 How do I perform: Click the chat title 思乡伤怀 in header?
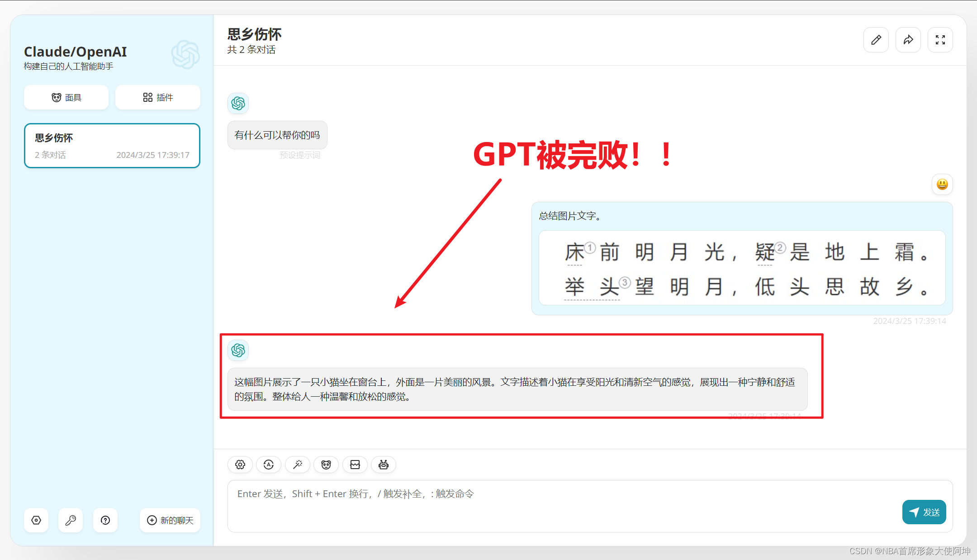pos(254,34)
